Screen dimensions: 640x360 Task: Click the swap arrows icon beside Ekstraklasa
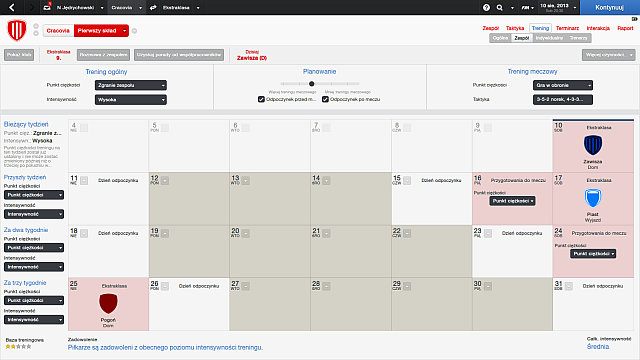click(153, 7)
